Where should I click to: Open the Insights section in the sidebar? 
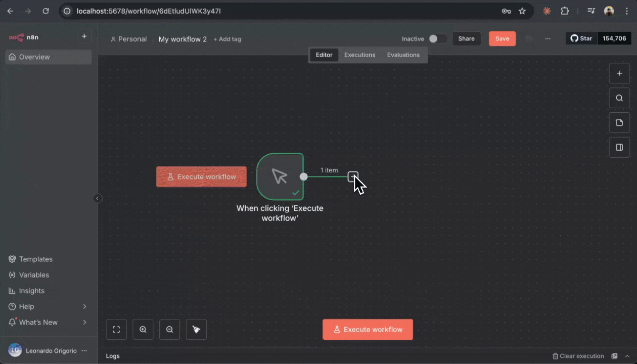click(32, 291)
